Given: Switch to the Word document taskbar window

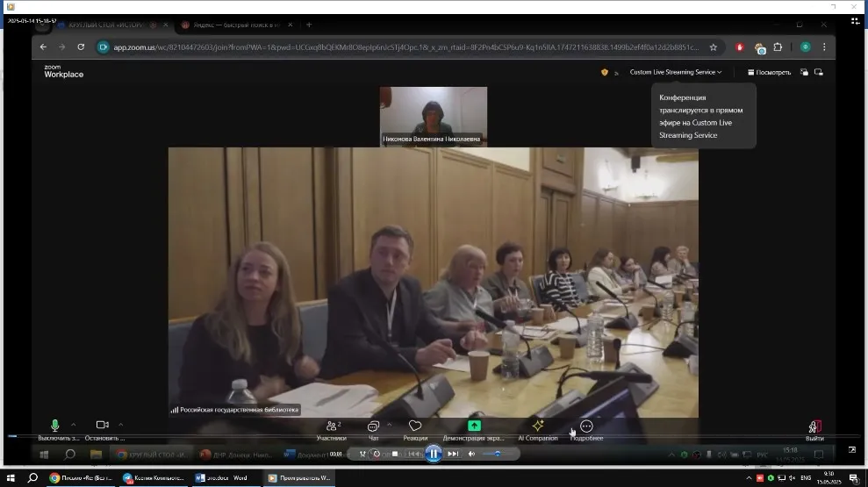Looking at the screenshot, I should tap(226, 477).
